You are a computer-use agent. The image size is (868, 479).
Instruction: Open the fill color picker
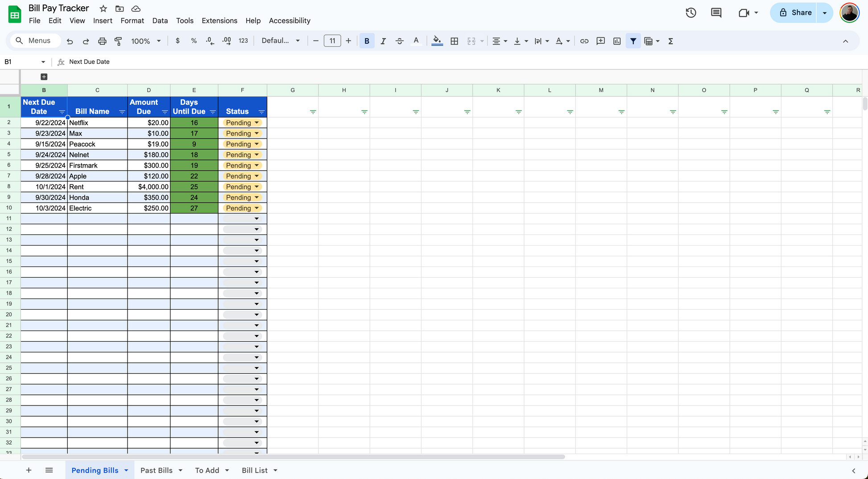437,41
